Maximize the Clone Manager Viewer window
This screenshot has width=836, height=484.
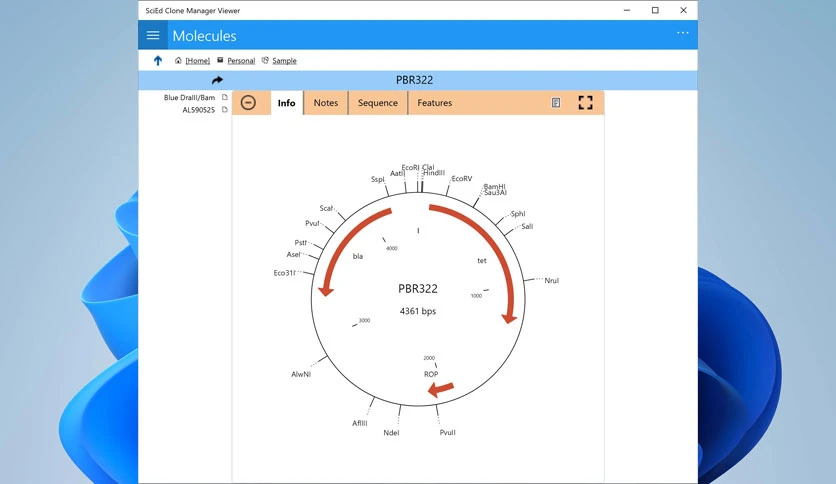(x=655, y=10)
